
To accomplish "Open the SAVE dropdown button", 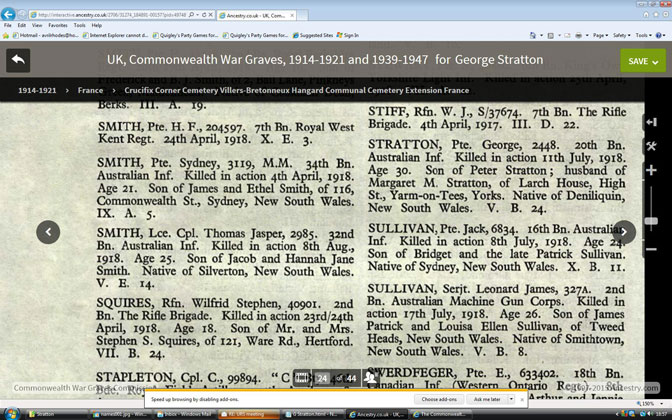I will click(x=643, y=61).
